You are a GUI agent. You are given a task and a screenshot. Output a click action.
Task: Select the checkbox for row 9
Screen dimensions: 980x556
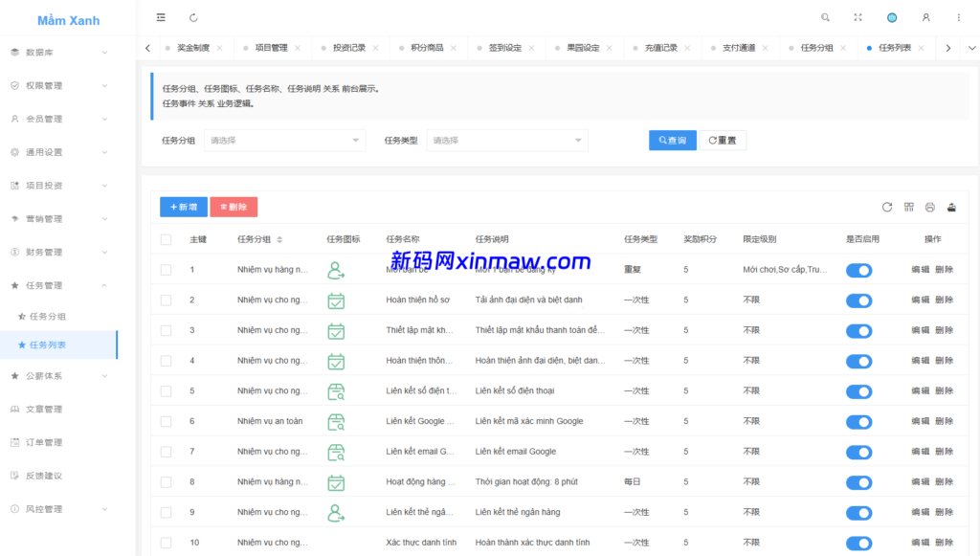pyautogui.click(x=166, y=512)
